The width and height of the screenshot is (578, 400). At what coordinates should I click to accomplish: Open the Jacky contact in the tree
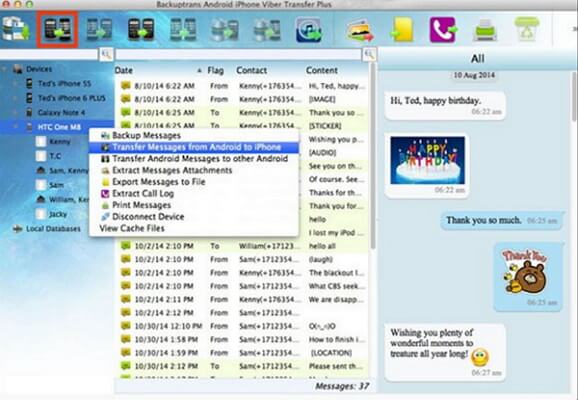58,214
